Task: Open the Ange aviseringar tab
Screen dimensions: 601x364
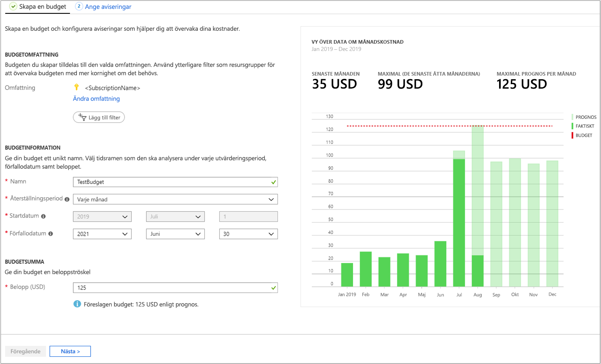Action: (104, 7)
